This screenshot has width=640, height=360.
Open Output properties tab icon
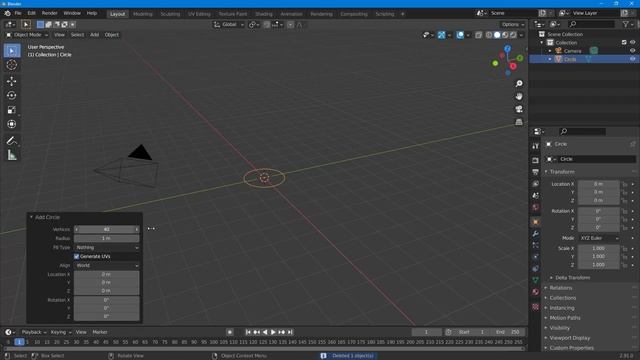coord(536,172)
